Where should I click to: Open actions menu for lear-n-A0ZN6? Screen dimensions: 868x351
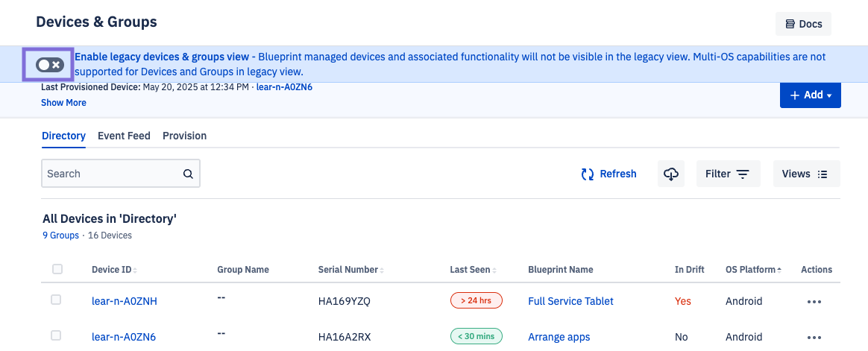pyautogui.click(x=814, y=337)
